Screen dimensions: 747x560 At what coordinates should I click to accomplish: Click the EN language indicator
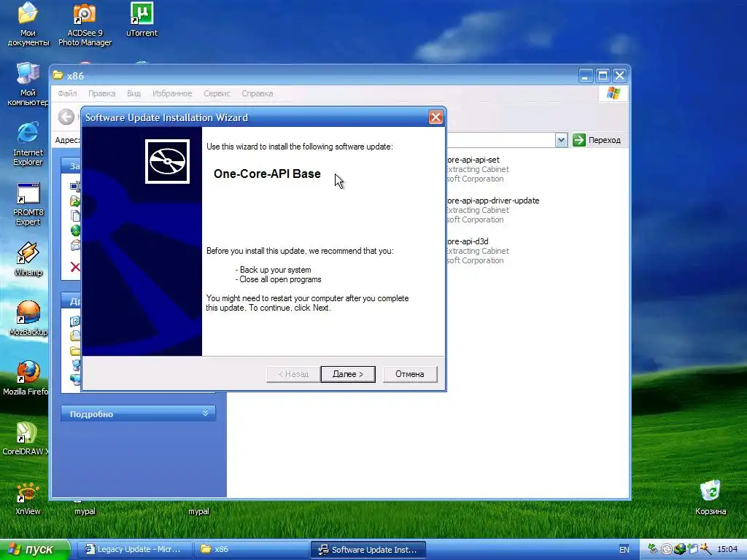coord(624,550)
